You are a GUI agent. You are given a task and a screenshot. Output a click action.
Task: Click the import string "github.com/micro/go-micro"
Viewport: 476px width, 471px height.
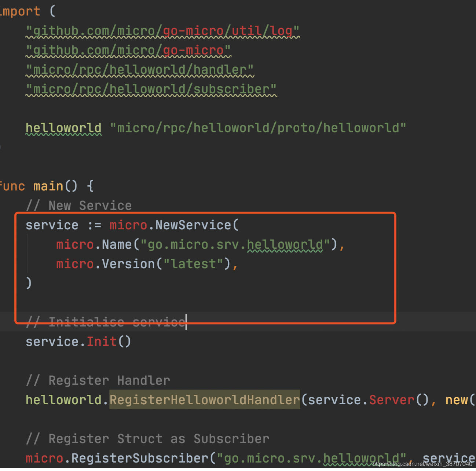128,51
